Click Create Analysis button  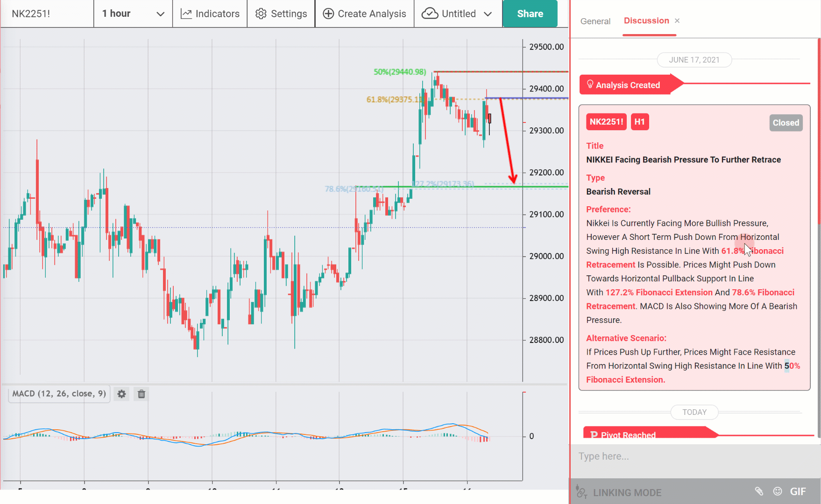coord(365,14)
